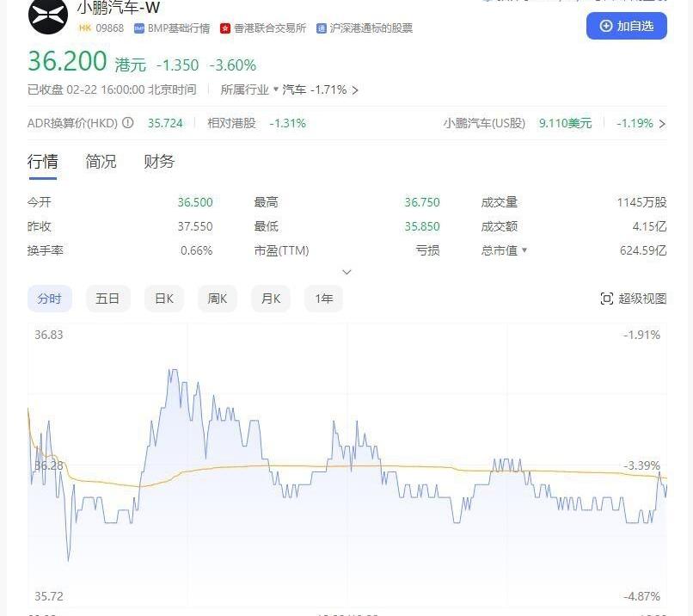The height and width of the screenshot is (616, 693).
Task: Click the US share change -1.19%
Action: 635,123
